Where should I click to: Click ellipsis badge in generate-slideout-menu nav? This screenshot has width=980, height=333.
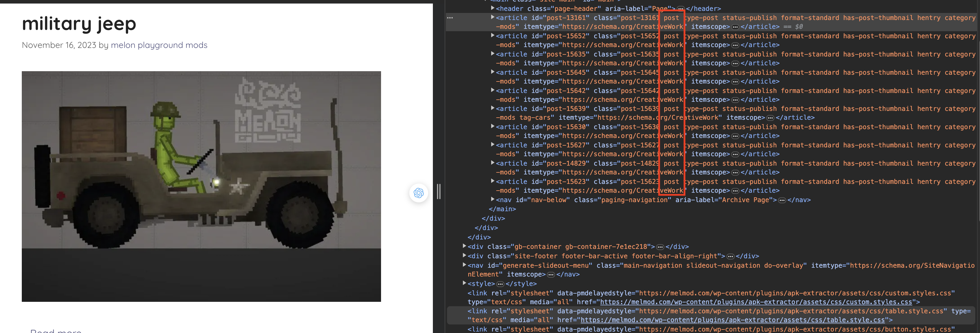(x=550, y=274)
